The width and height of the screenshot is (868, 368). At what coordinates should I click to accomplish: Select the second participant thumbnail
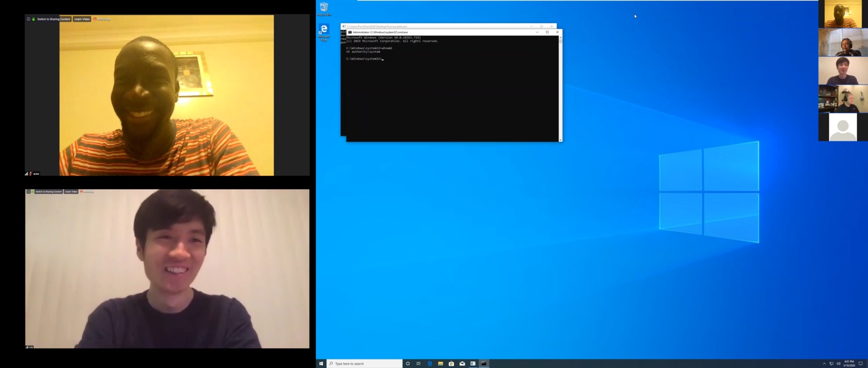coord(843,42)
